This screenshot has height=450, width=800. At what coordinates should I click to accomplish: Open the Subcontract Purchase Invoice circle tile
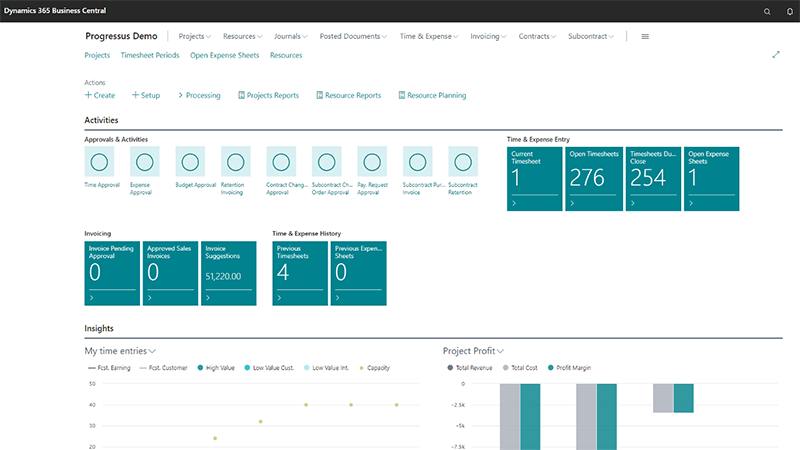(x=417, y=162)
